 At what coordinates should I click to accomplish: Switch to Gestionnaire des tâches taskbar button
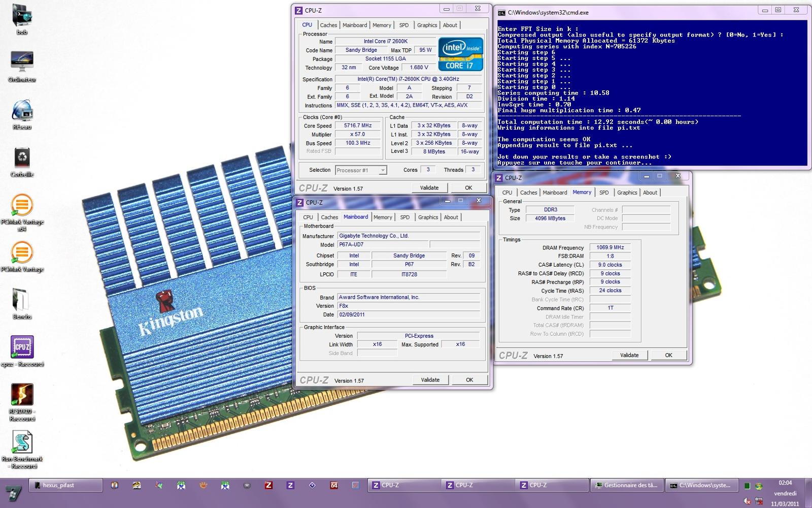[x=626, y=486]
